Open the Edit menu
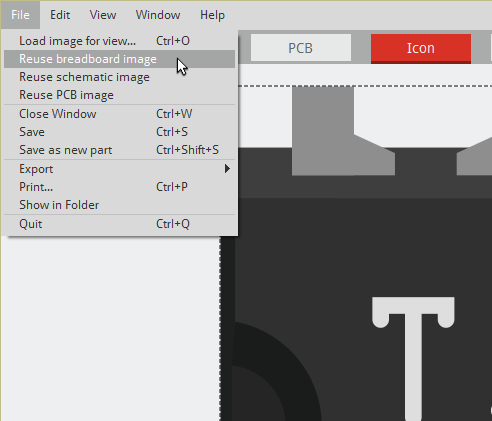 tap(60, 15)
